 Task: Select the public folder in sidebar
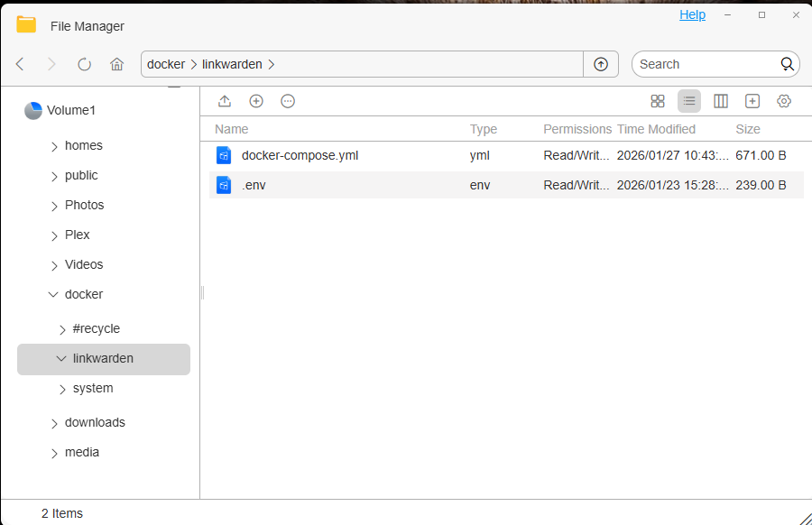point(81,176)
